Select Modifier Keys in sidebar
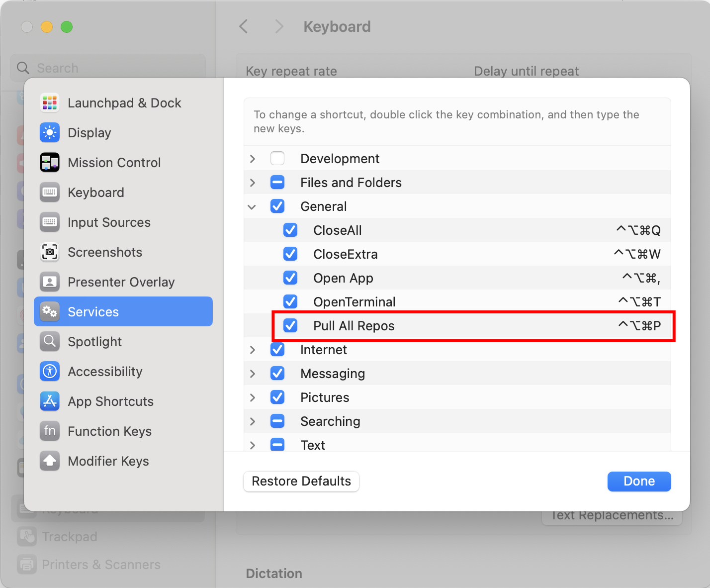710x588 pixels. [x=108, y=461]
